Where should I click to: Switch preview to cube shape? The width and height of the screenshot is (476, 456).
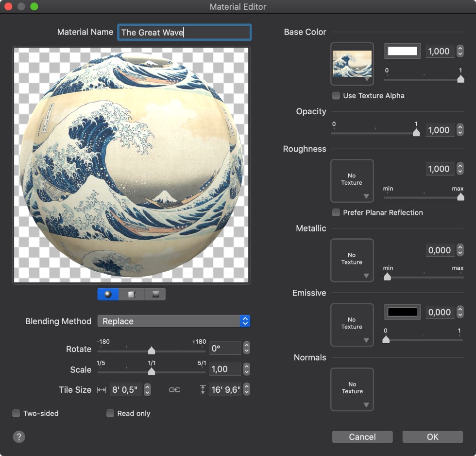(132, 294)
